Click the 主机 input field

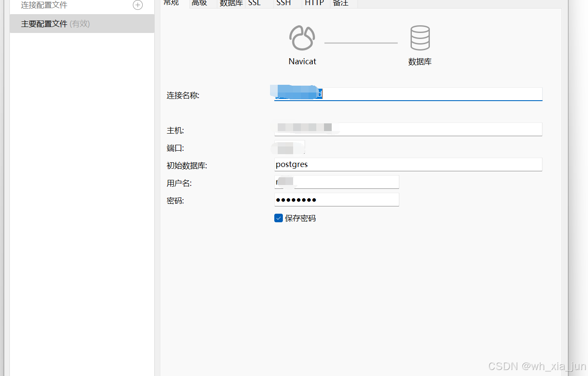(x=407, y=129)
